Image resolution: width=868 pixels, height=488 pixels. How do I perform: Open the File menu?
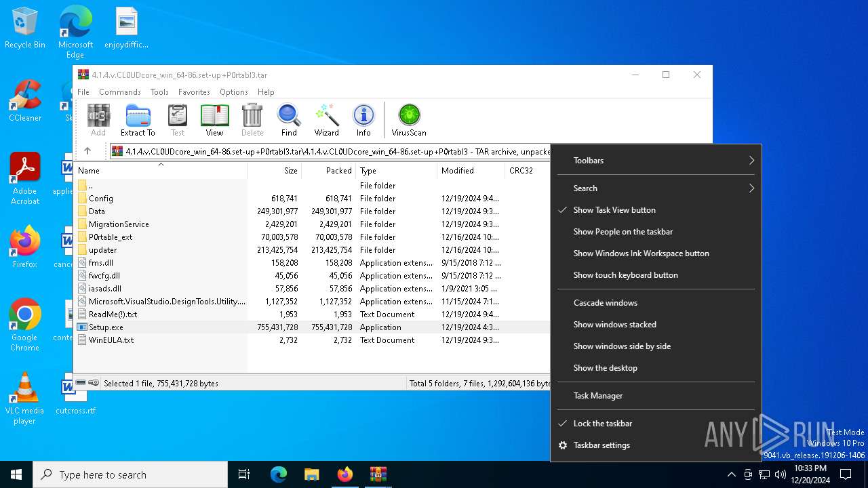click(83, 92)
